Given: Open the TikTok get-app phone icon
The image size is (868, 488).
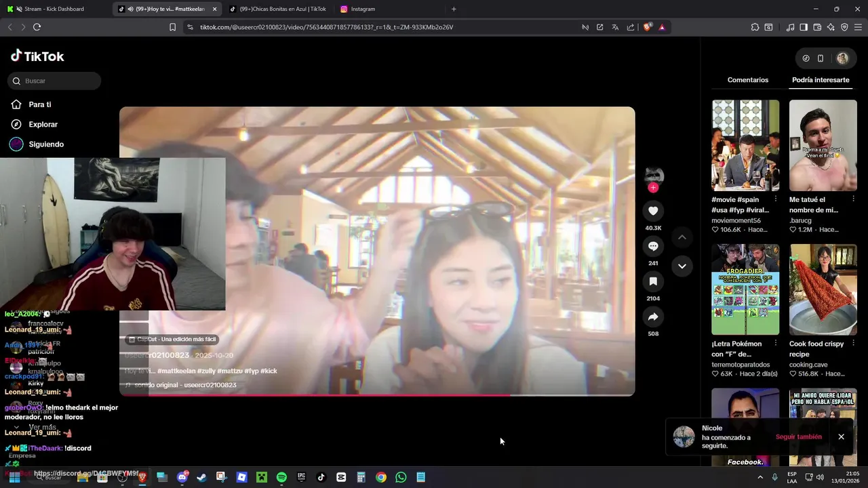Looking at the screenshot, I should pos(821,58).
